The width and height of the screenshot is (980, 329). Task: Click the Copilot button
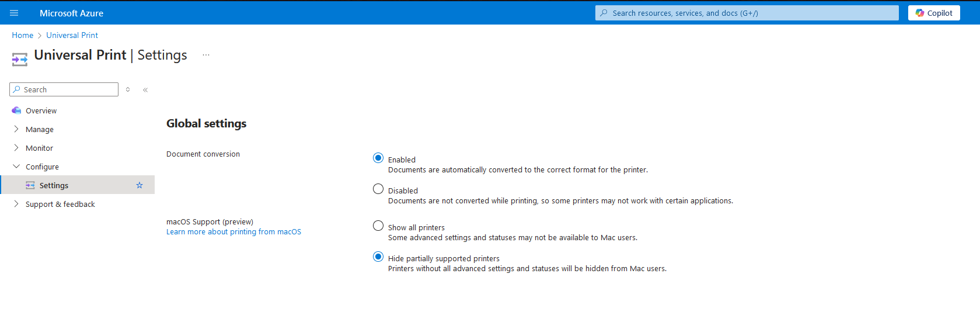click(x=933, y=13)
